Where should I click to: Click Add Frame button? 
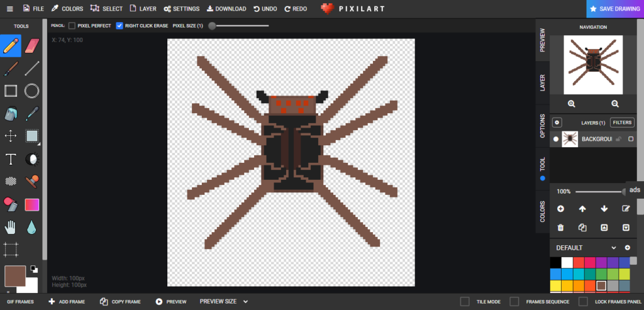pos(67,302)
